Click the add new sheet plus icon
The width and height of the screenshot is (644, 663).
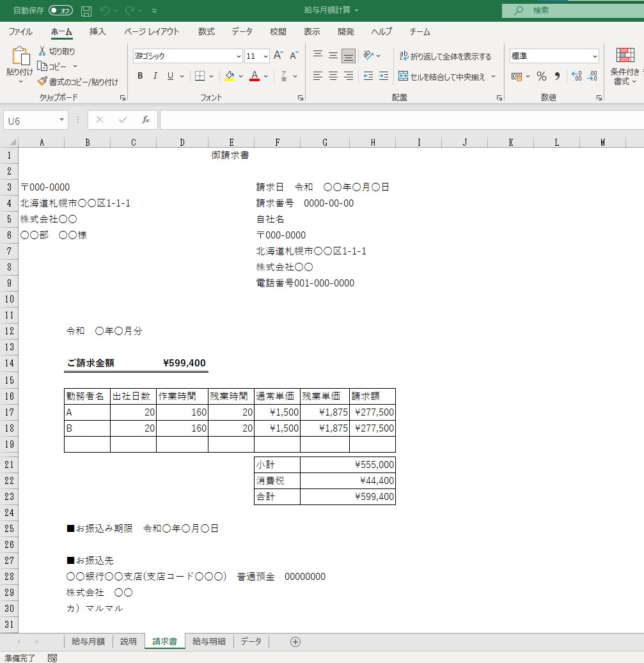pyautogui.click(x=295, y=642)
